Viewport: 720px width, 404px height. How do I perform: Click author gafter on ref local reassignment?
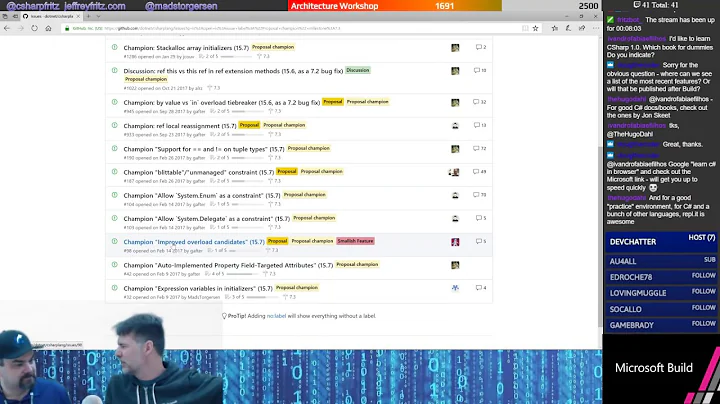199,135
